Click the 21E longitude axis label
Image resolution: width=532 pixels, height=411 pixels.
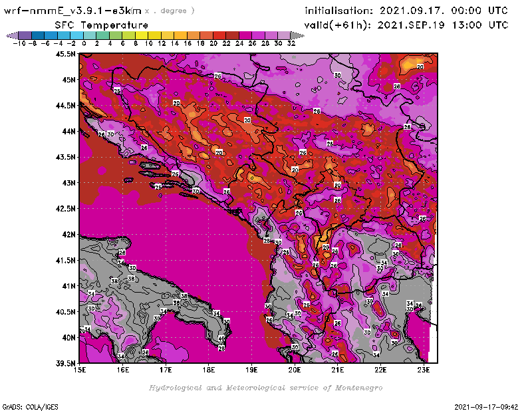pyautogui.click(x=338, y=370)
